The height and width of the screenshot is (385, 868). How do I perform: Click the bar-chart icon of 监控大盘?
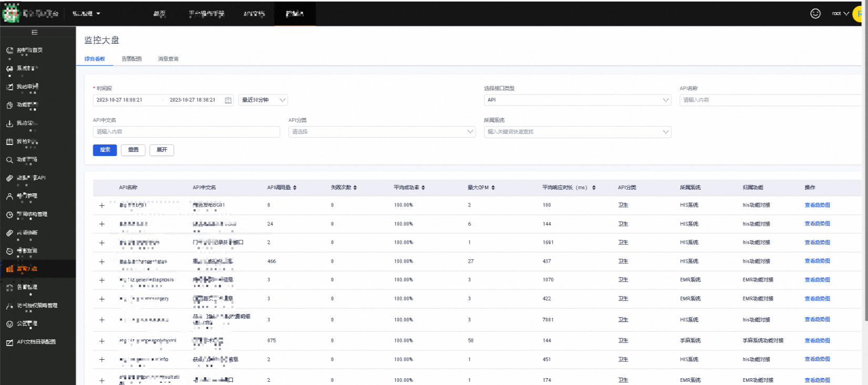coord(9,269)
